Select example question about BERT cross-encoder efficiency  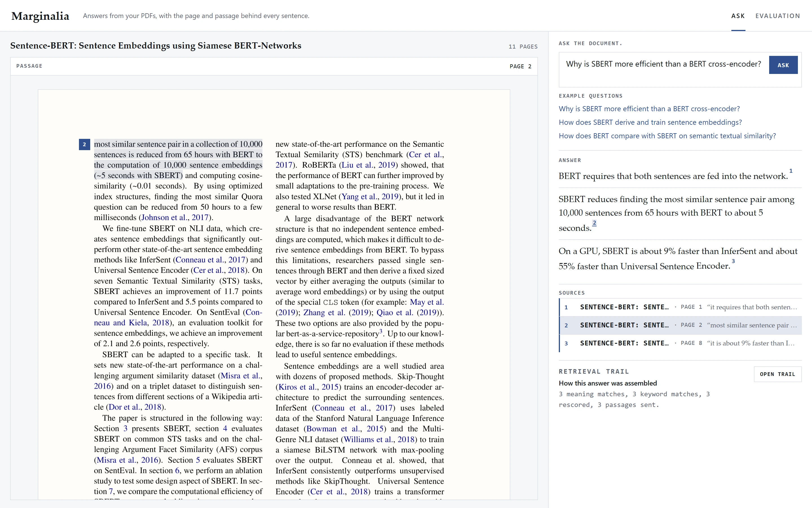649,109
